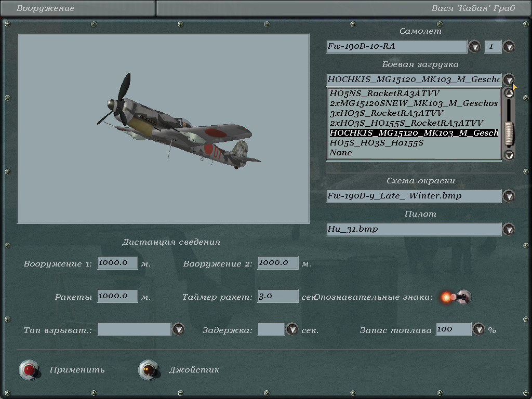This screenshot has height=399, width=532.
Task: Click loadout list scroll up arrow
Action: [509, 92]
